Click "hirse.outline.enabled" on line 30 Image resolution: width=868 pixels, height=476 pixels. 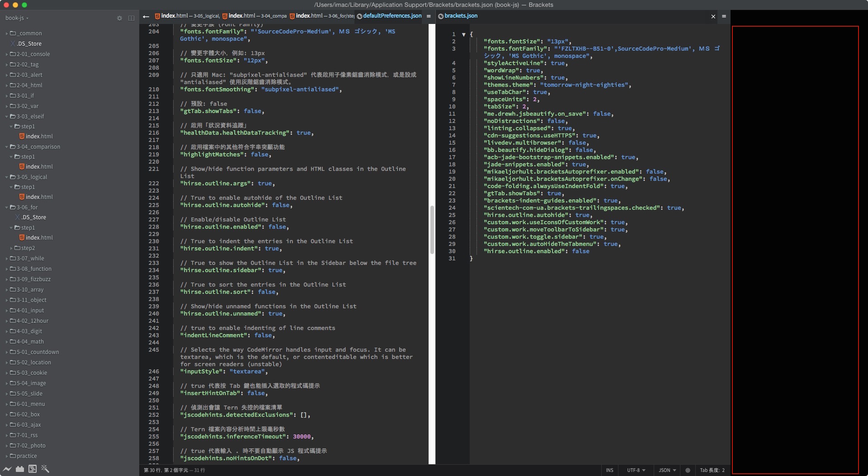524,251
